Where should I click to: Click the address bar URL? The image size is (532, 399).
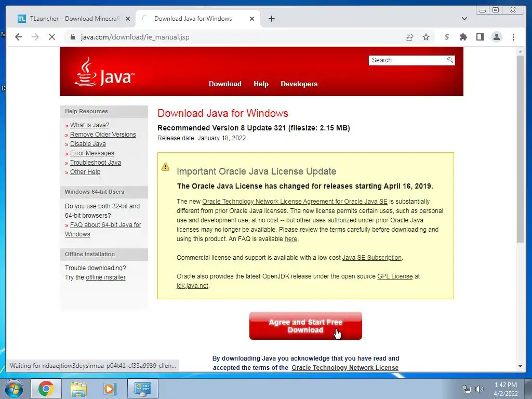coord(135,37)
